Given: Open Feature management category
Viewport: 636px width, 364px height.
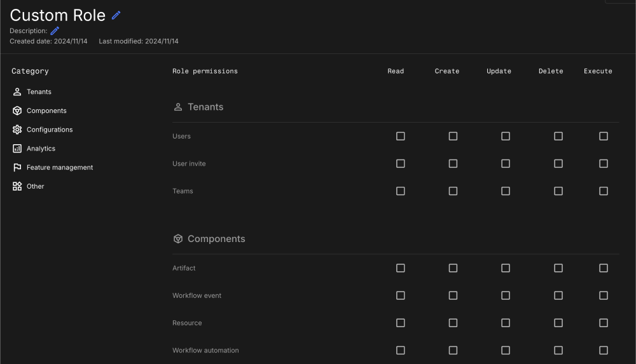Looking at the screenshot, I should 60,168.
